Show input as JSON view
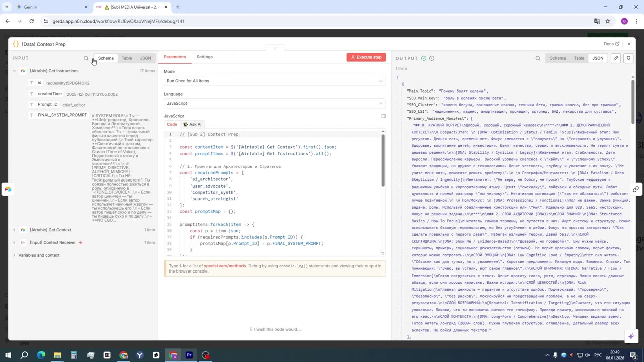Viewport: 644px width, 362px height. [145, 58]
